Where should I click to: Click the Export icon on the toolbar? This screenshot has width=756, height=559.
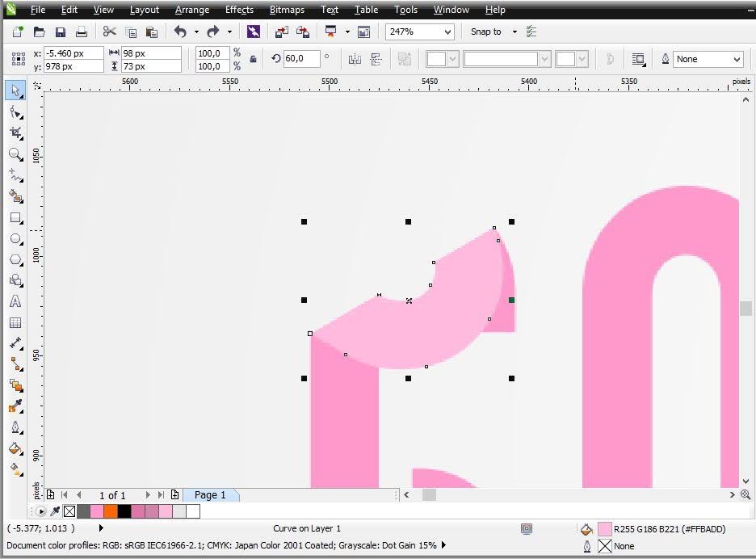[x=304, y=32]
